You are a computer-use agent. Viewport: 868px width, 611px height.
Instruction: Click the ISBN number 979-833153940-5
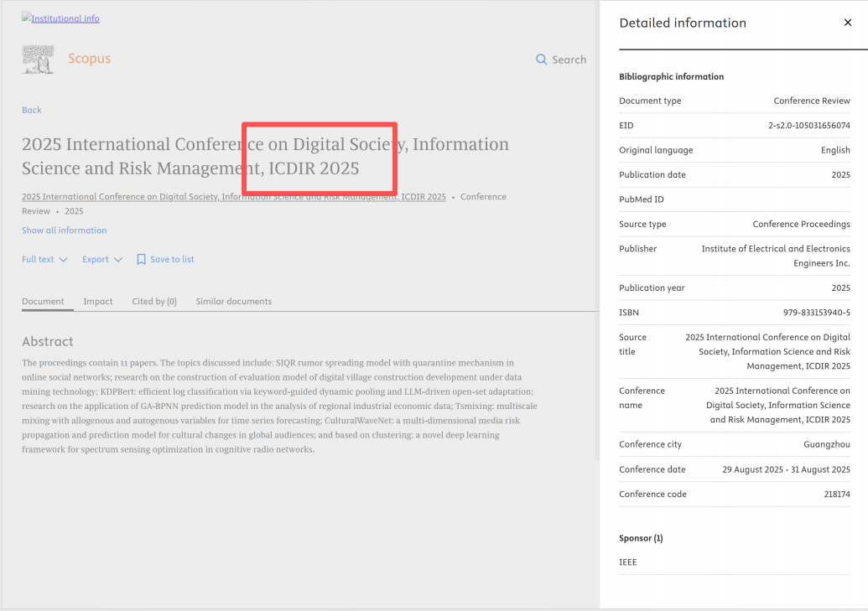click(x=816, y=313)
